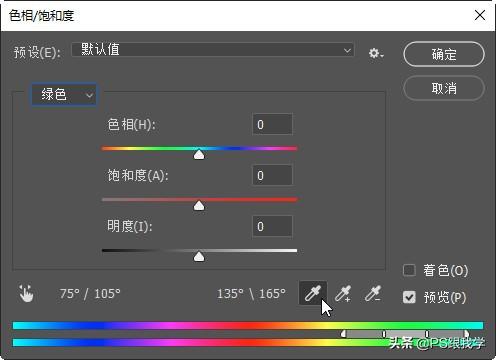Open the 预设 preset dropdown
496x360 pixels.
(213, 50)
